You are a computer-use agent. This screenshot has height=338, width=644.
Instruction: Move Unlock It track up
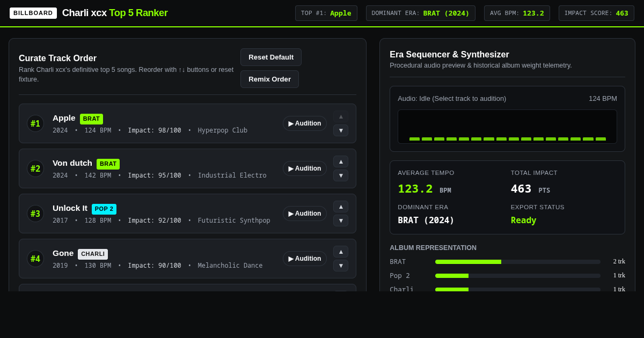pyautogui.click(x=341, y=207)
